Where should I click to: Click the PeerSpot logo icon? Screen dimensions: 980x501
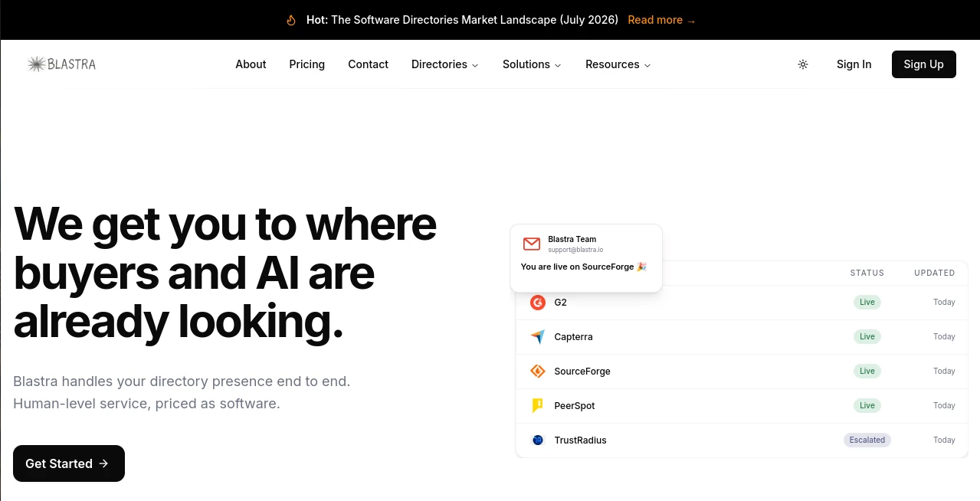(x=538, y=406)
